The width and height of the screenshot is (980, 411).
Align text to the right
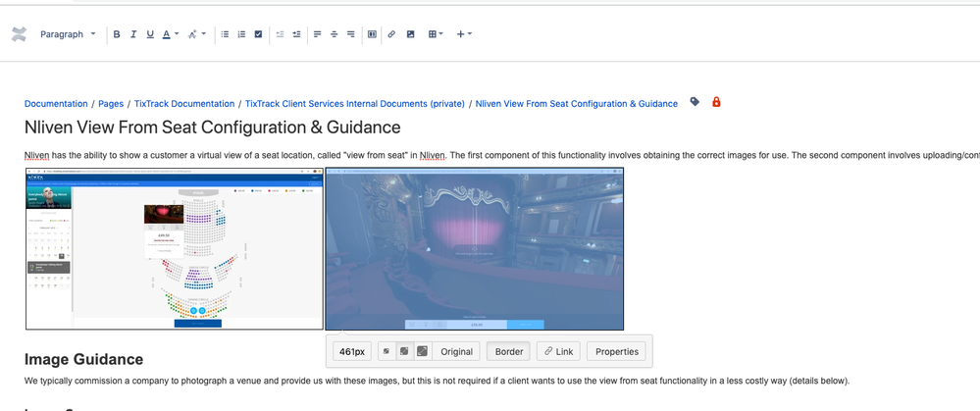pos(350,34)
